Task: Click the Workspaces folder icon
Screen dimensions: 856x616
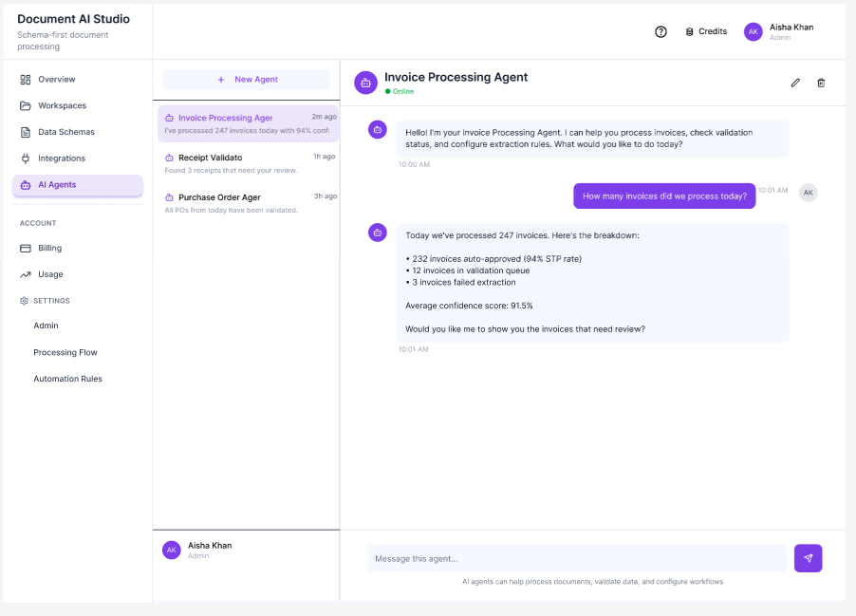Action: tap(25, 106)
